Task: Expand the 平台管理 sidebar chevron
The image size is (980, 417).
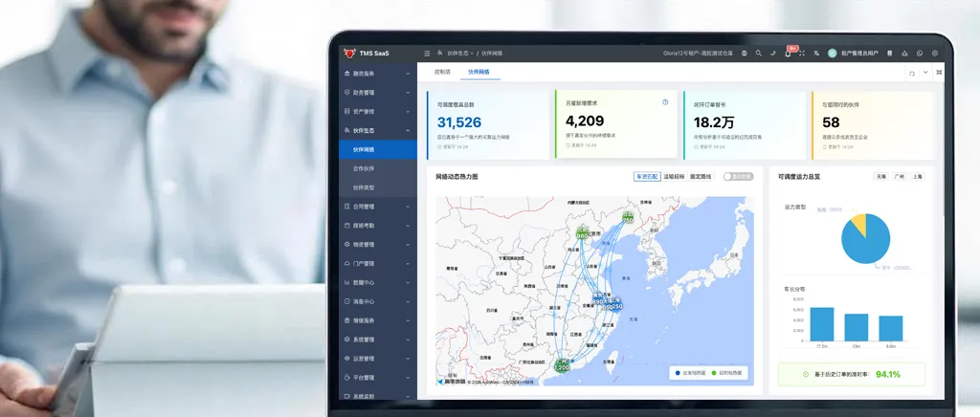Action: coord(408,378)
